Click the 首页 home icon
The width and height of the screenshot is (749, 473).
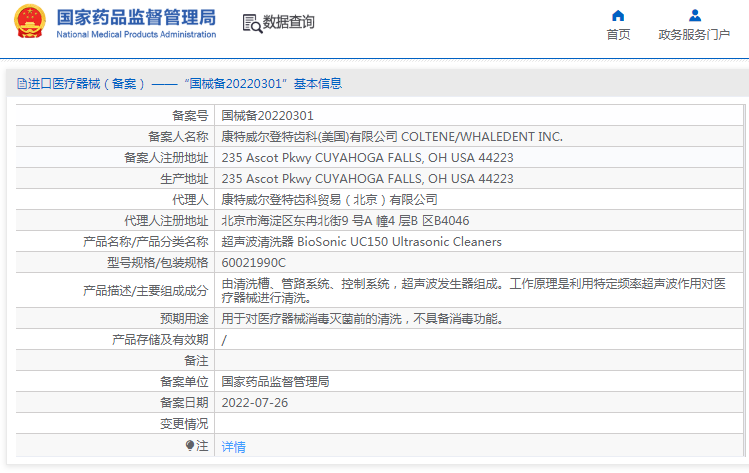coord(618,16)
